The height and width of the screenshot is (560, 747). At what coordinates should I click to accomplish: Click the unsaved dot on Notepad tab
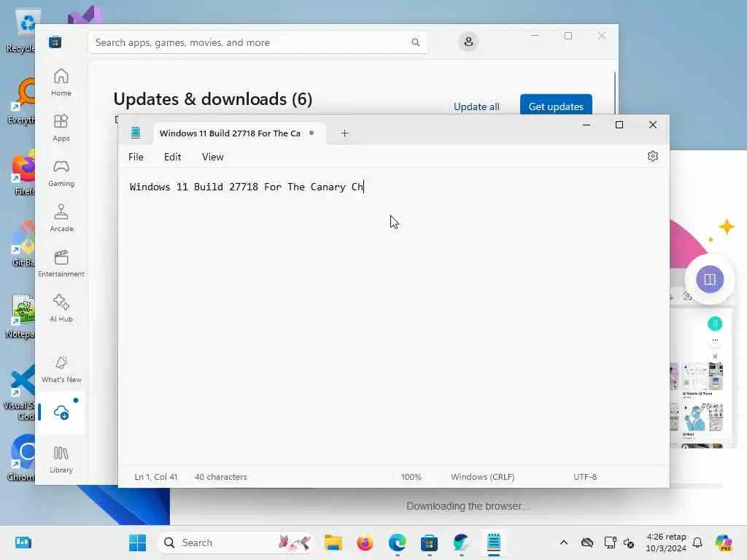click(x=311, y=133)
